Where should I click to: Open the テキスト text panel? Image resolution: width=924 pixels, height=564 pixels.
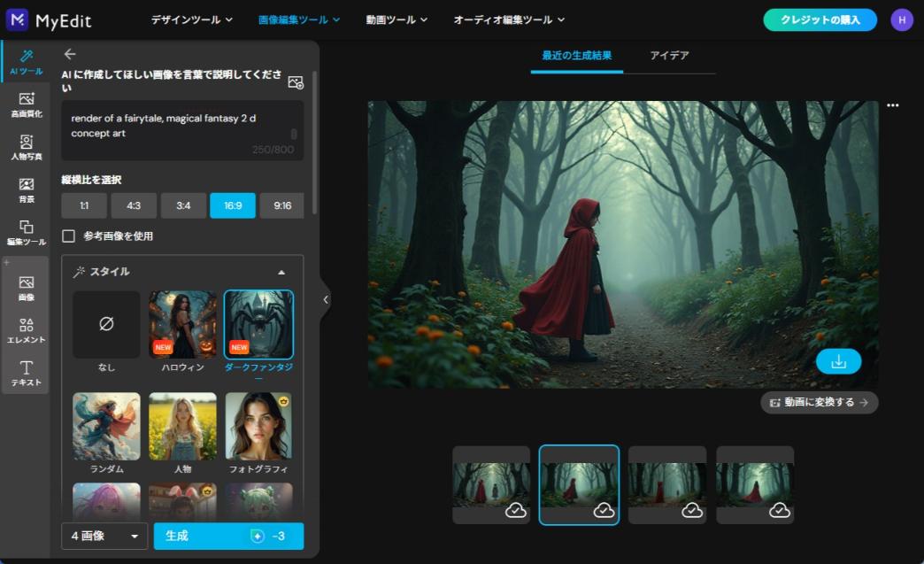point(25,373)
